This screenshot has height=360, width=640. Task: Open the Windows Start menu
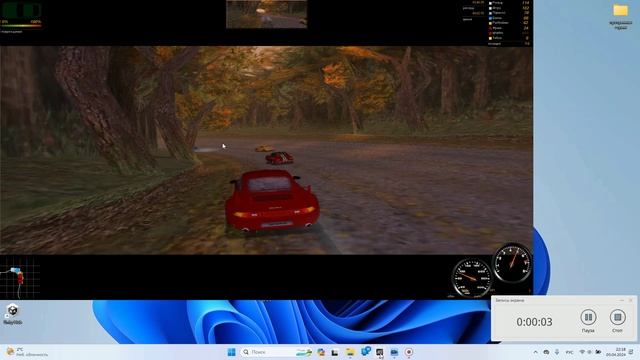[231, 352]
